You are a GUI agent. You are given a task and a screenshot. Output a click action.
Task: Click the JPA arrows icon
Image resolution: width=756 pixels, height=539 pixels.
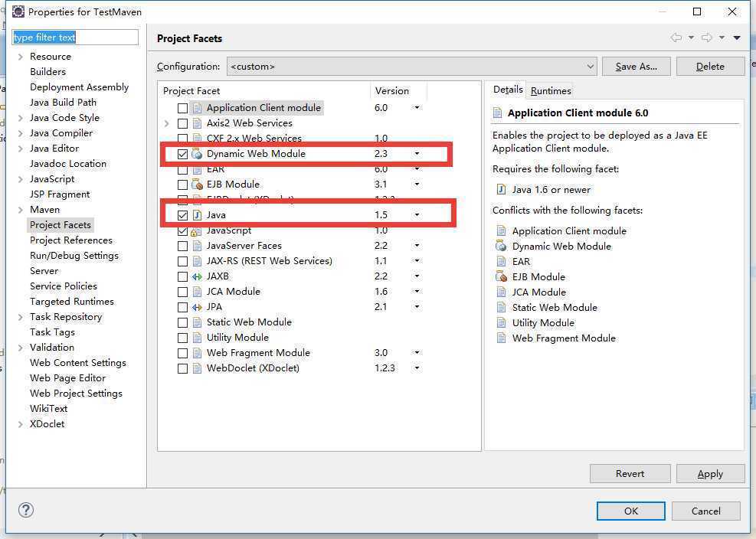point(197,307)
